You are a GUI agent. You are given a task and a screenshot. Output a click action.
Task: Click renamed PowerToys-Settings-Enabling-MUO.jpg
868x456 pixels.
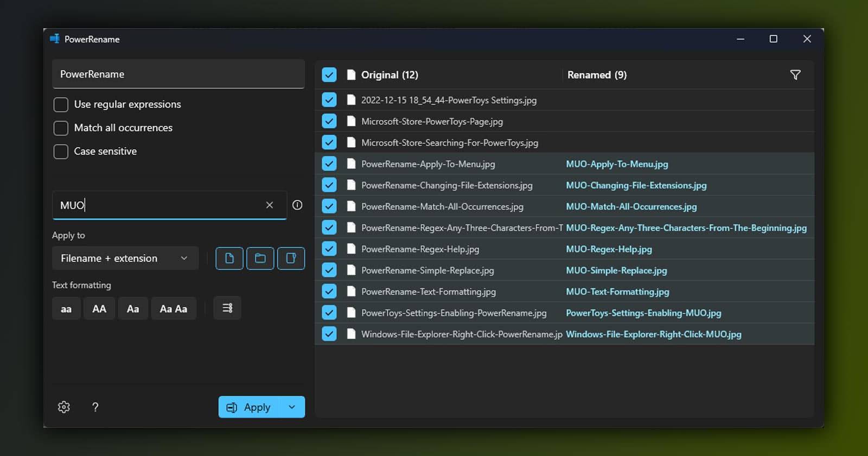tap(643, 313)
